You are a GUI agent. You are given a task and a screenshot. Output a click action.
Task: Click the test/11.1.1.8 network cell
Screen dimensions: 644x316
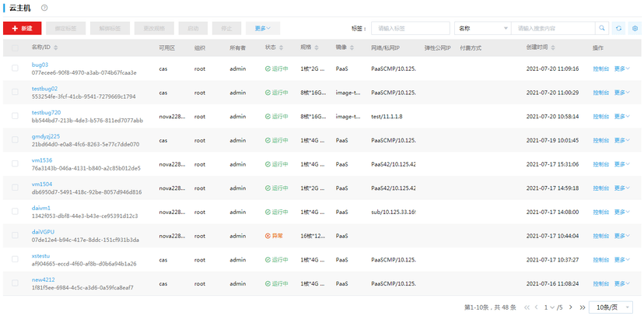tap(387, 117)
